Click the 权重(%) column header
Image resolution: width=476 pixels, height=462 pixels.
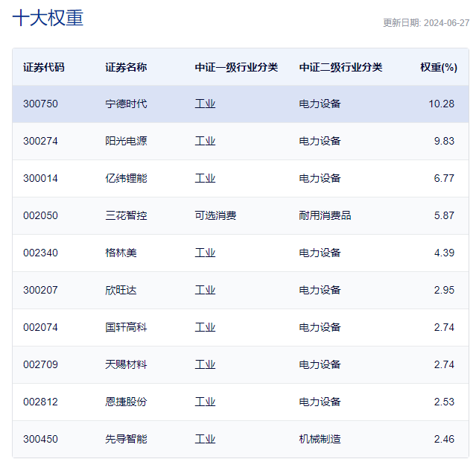click(x=439, y=67)
